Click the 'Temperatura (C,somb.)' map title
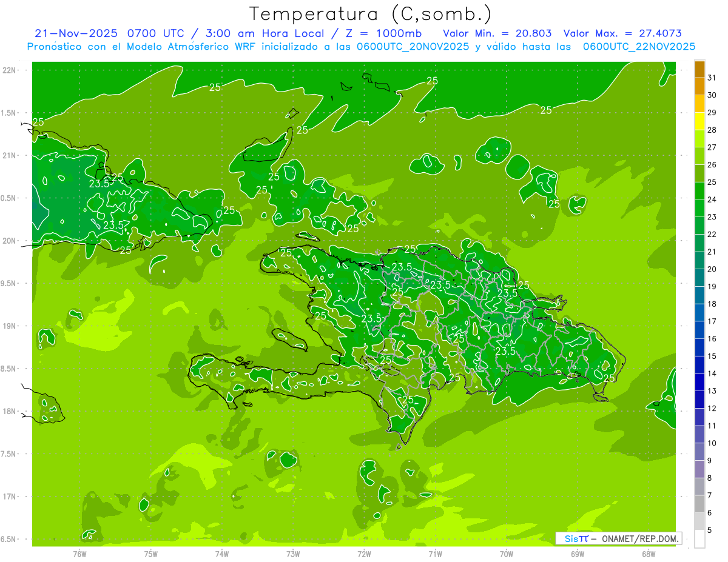This screenshot has width=728, height=562. coord(371,14)
